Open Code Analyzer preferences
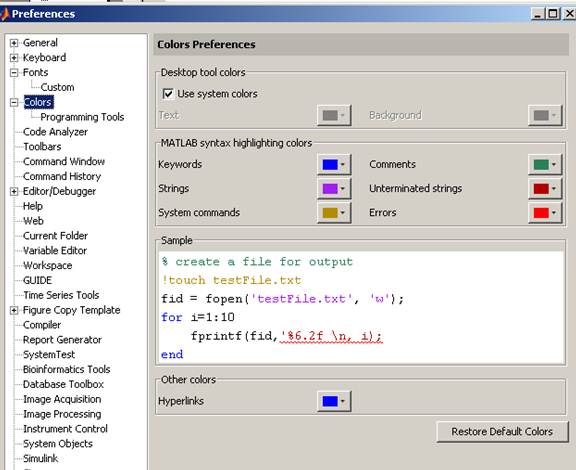Screen dimensions: 576x470 [x=55, y=132]
